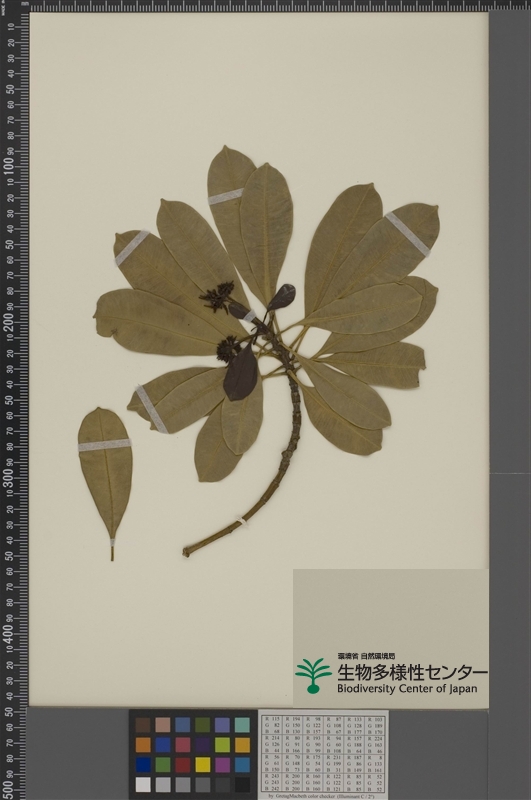The width and height of the screenshot is (531, 800).
Task: Click the Japanese title 生物多様性センター
Action: click(x=412, y=671)
